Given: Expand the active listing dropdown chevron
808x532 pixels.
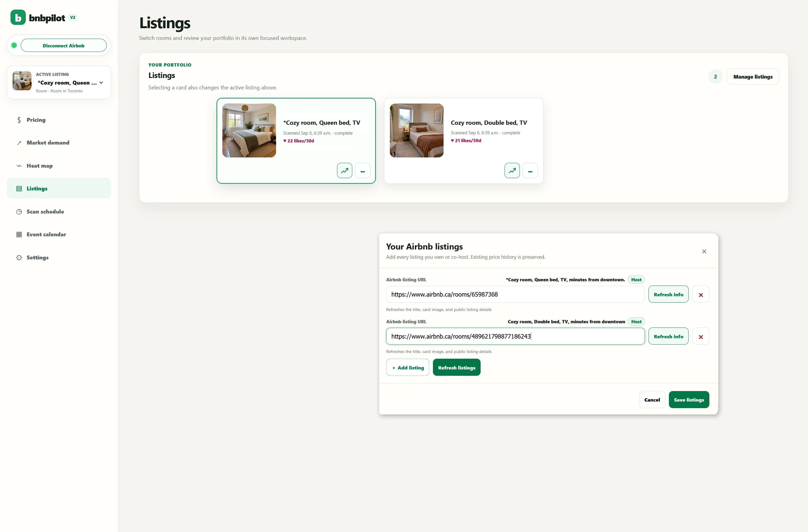Looking at the screenshot, I should [x=101, y=82].
